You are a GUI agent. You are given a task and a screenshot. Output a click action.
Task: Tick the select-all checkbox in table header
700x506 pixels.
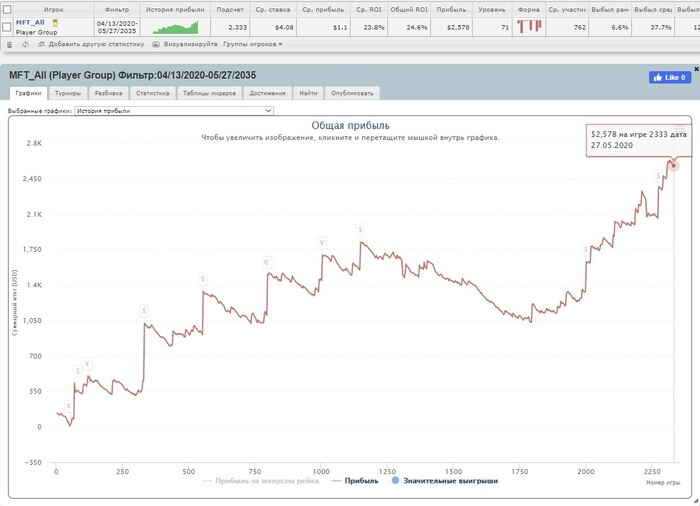pos(7,9)
